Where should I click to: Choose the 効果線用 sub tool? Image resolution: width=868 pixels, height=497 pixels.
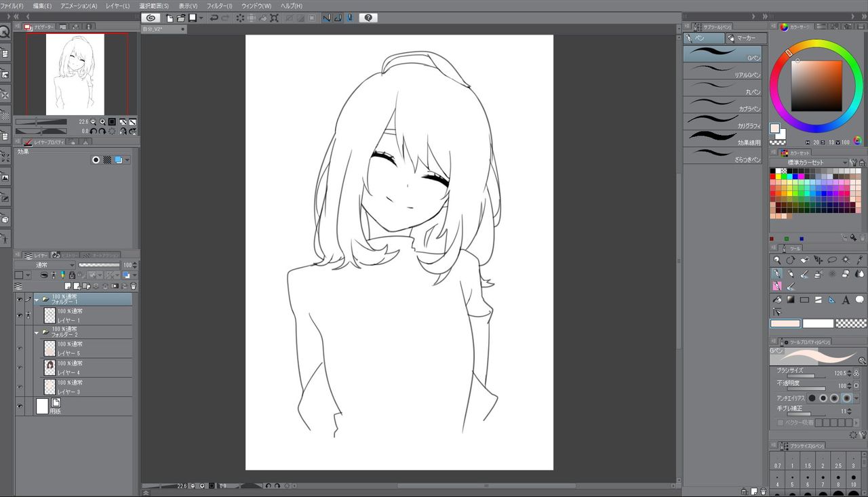click(722, 138)
